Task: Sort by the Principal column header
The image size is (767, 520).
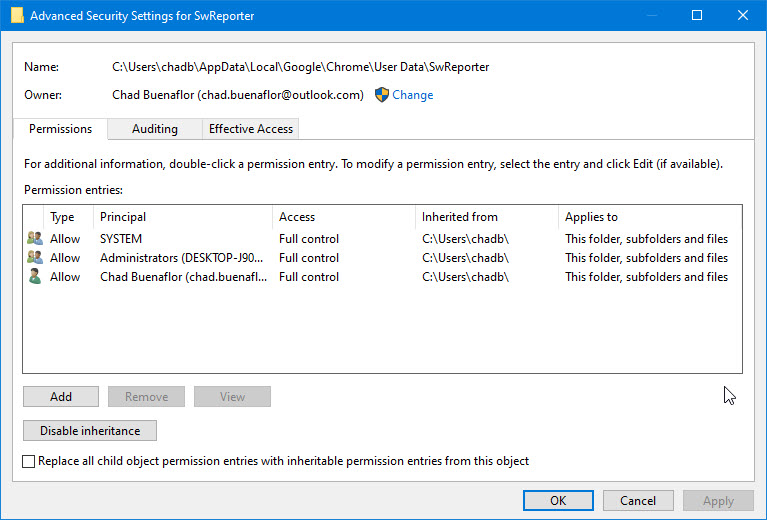Action: (x=183, y=217)
